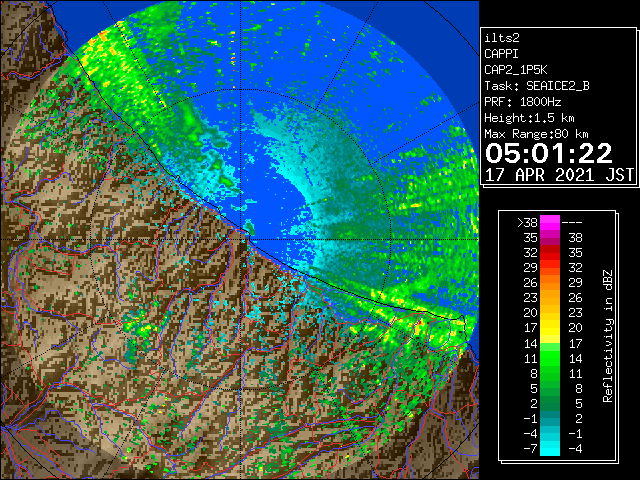Pick the yellow legend swatch
Screen dimensions: 640x480
pos(550,328)
